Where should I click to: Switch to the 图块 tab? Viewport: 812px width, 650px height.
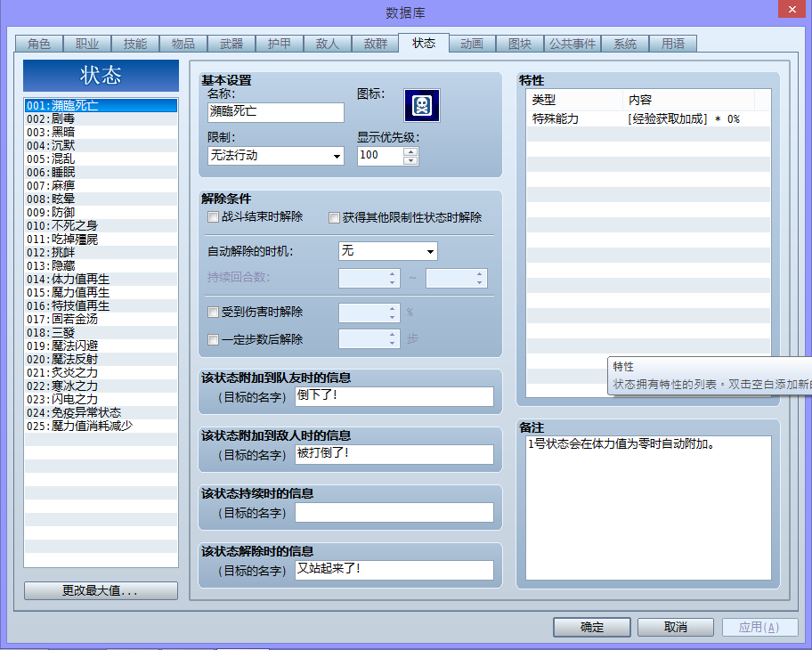pyautogui.click(x=520, y=44)
